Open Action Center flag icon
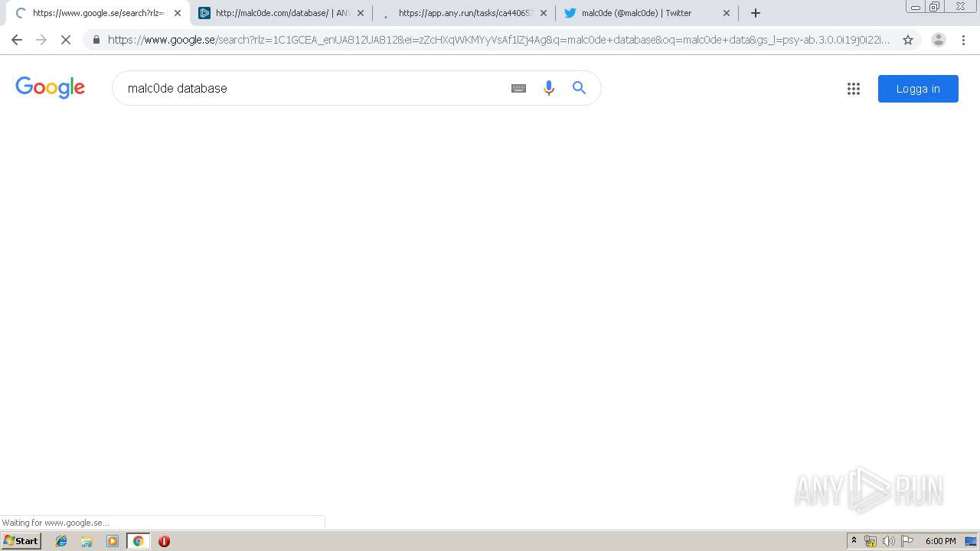The width and height of the screenshot is (980, 551). click(907, 541)
